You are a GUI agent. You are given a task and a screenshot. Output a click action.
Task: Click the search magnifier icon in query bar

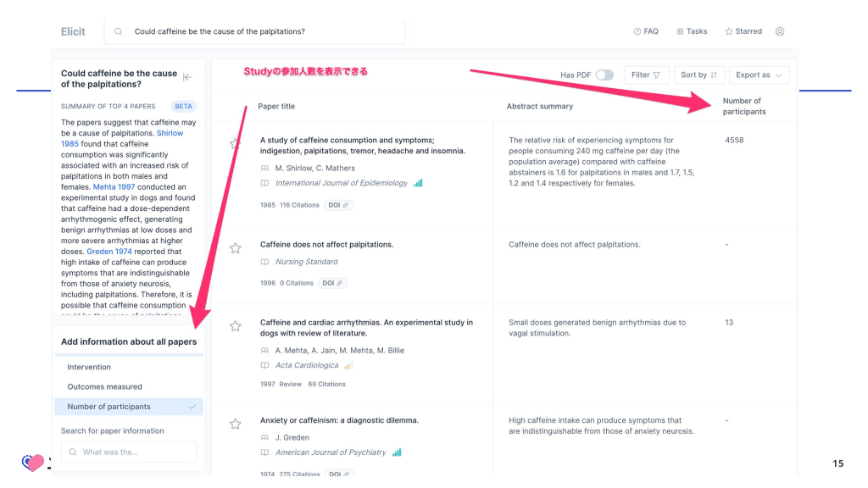pyautogui.click(x=118, y=31)
